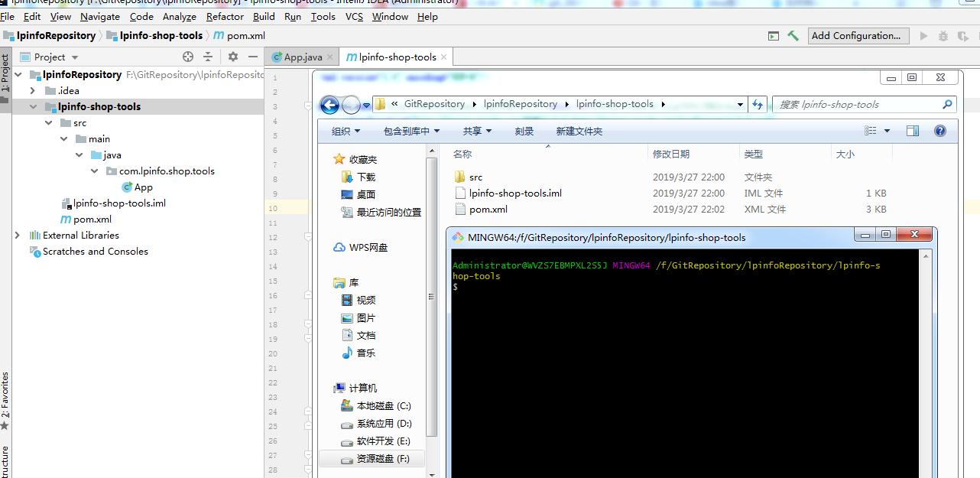This screenshot has width=980, height=478.
Task: Toggle the Explorer preview pane icon
Action: (912, 131)
